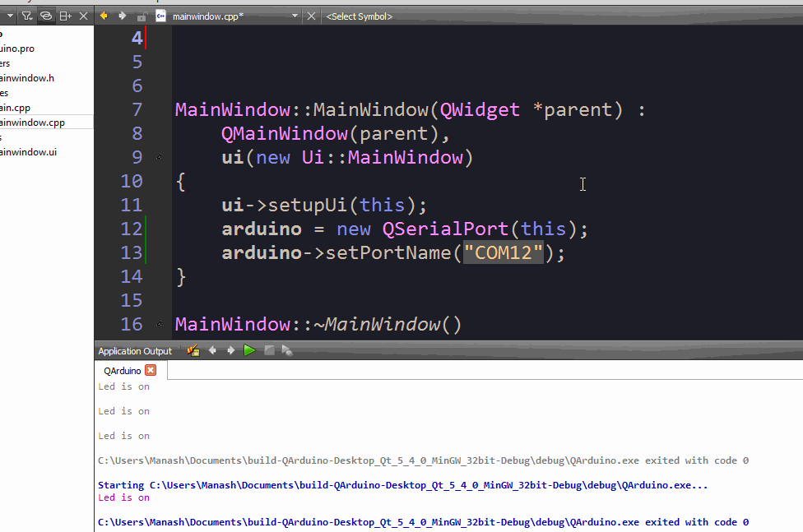Toggle the file lock icon
Image resolution: width=803 pixels, height=532 pixels.
142,16
